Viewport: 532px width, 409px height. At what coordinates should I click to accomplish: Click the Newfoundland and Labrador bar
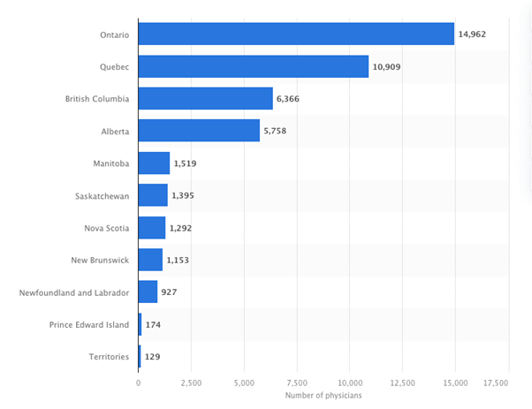pos(148,292)
